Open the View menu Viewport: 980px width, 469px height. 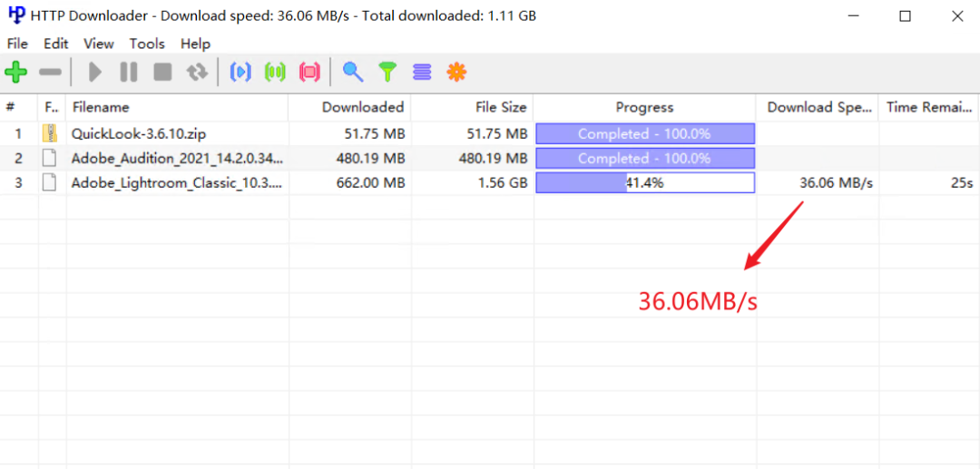99,44
